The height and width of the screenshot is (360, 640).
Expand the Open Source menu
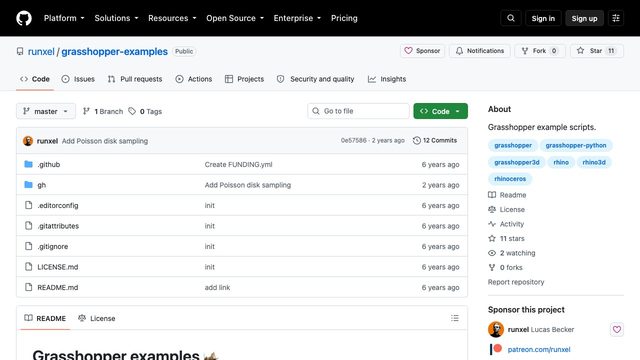point(235,18)
